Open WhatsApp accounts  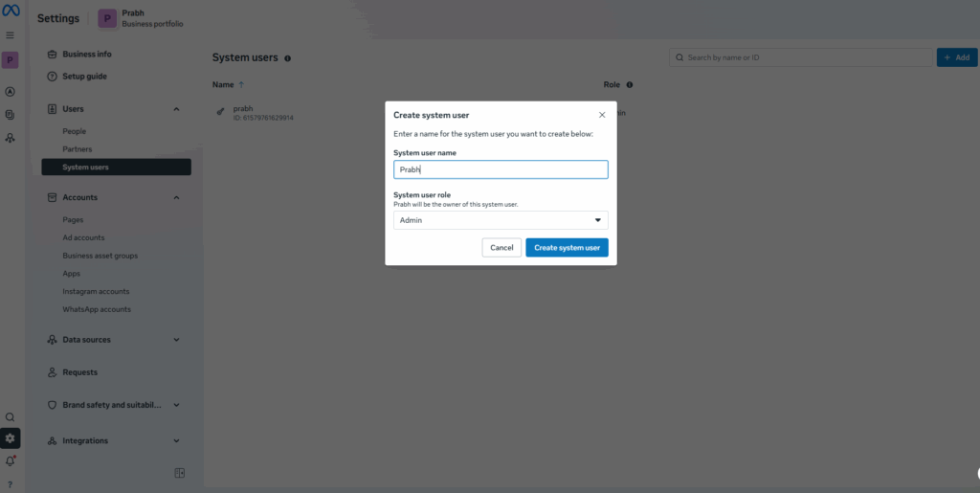pyautogui.click(x=97, y=309)
